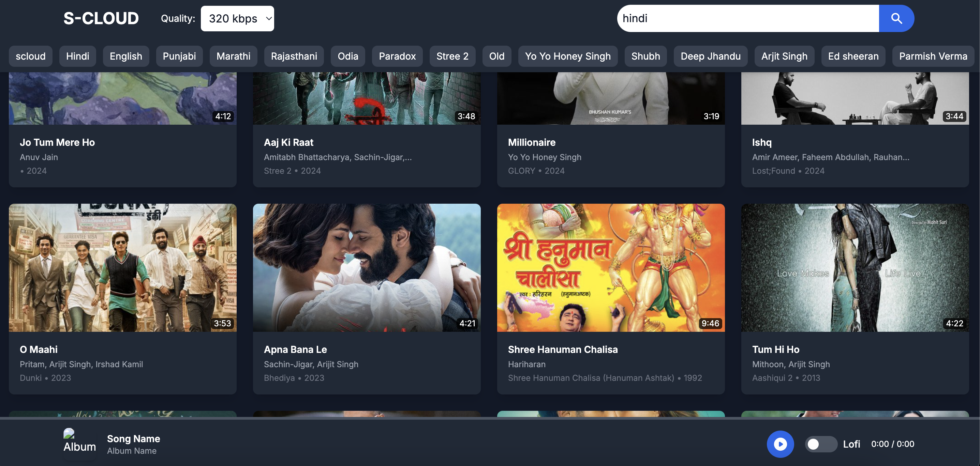
Task: Open the Aaj Ki Raat cover thumbnail
Action: pyautogui.click(x=367, y=98)
